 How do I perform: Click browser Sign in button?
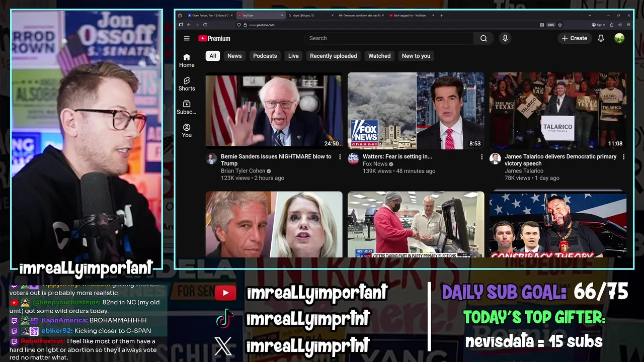click(x=598, y=25)
